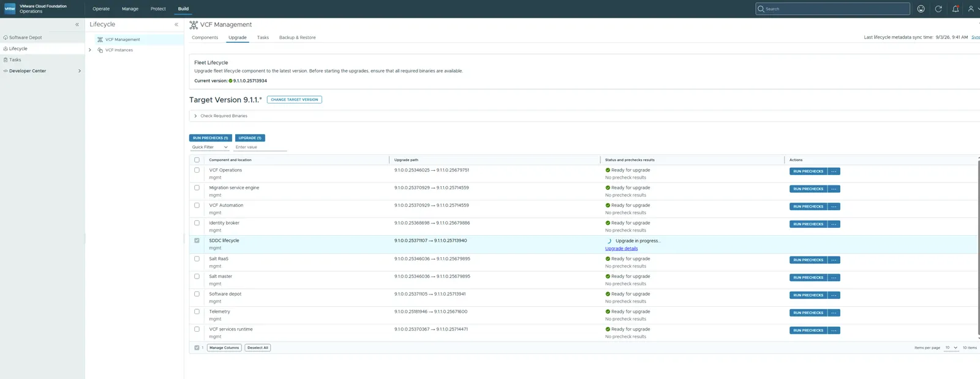Click the VCF Management tree icon

100,39
